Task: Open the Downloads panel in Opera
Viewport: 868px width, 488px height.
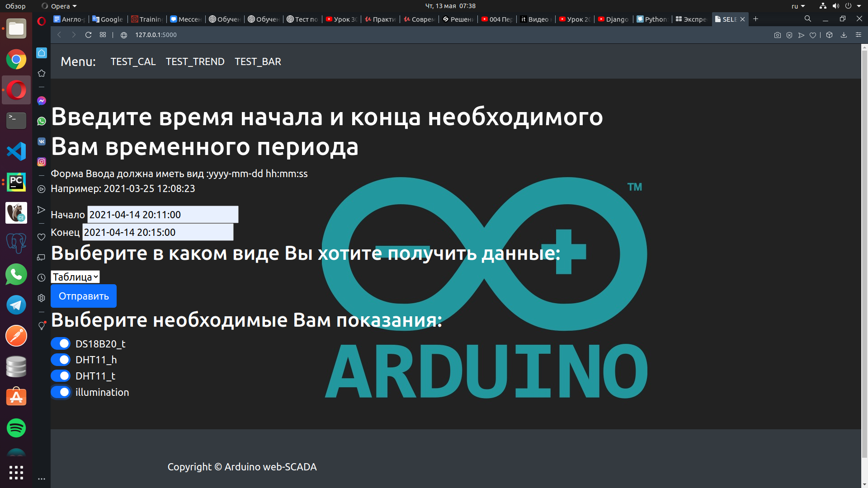Action: click(844, 35)
